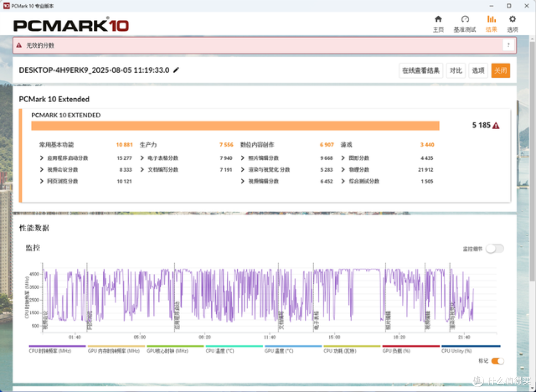Toggle the 监控细节 switch
This screenshot has height=392, width=536.
[495, 249]
